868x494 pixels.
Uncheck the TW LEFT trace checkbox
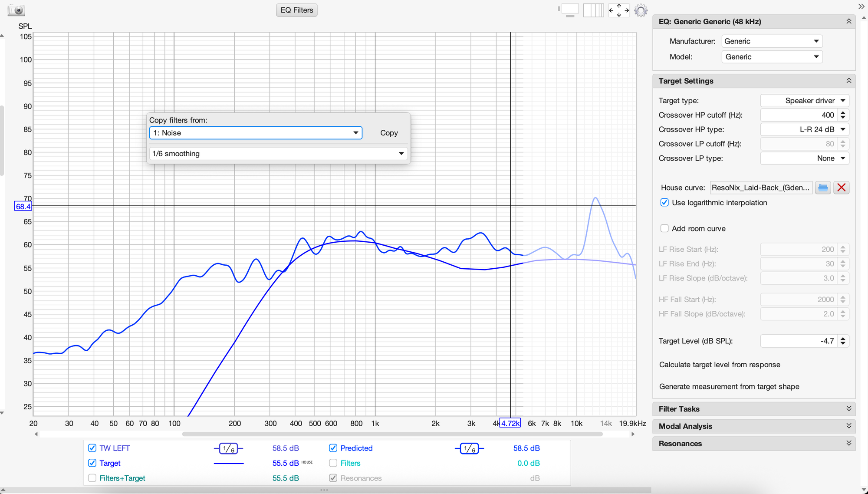point(92,448)
